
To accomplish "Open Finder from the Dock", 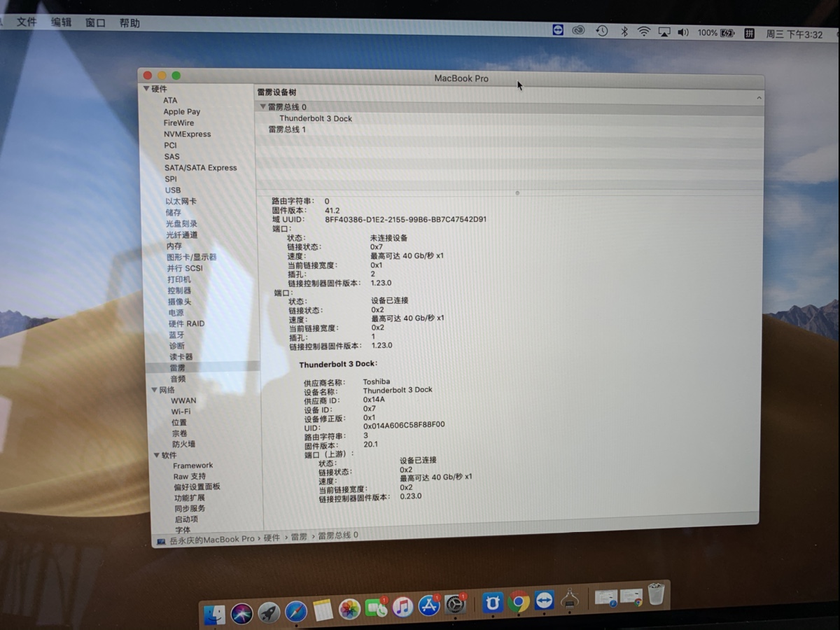I will (215, 614).
